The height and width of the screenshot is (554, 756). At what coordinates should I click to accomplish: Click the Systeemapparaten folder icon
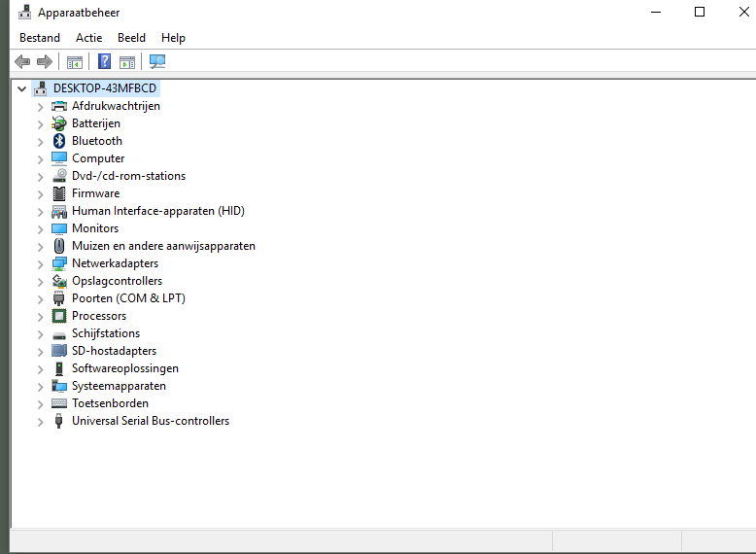pos(59,386)
